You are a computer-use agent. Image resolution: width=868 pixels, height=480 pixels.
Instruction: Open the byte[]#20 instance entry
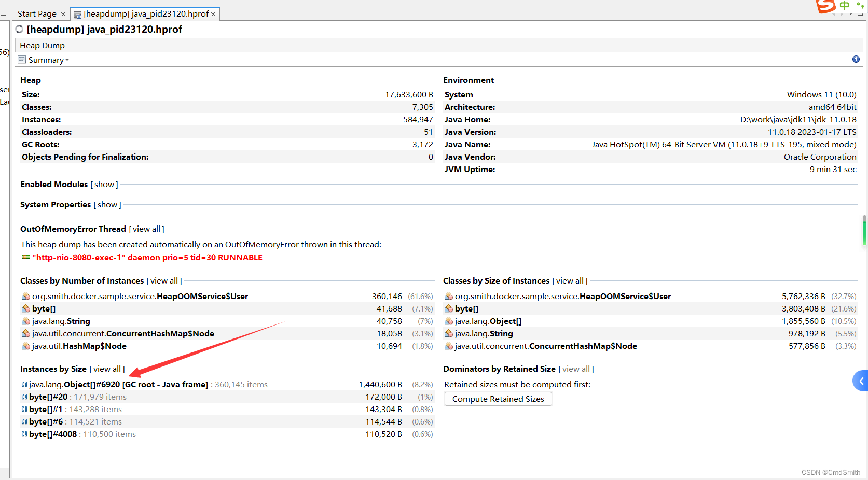tap(48, 397)
